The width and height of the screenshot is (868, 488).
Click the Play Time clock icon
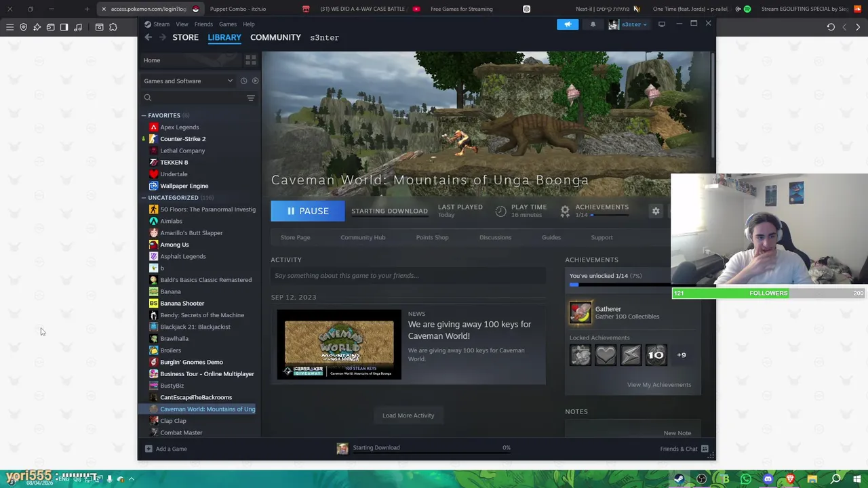[500, 211]
